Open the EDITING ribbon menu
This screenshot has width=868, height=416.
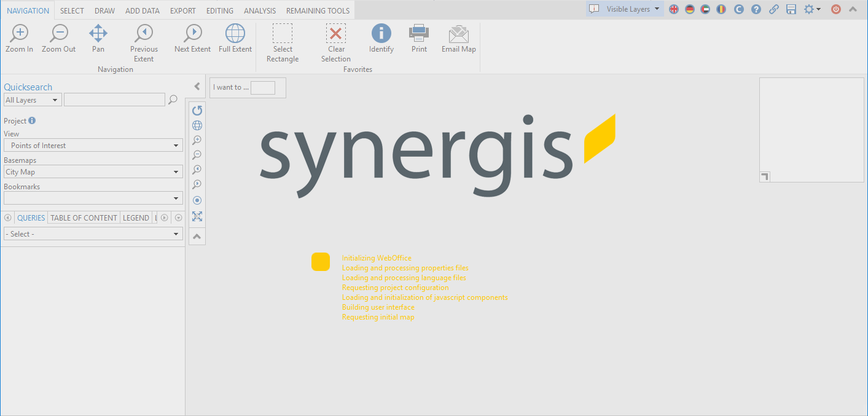click(219, 10)
